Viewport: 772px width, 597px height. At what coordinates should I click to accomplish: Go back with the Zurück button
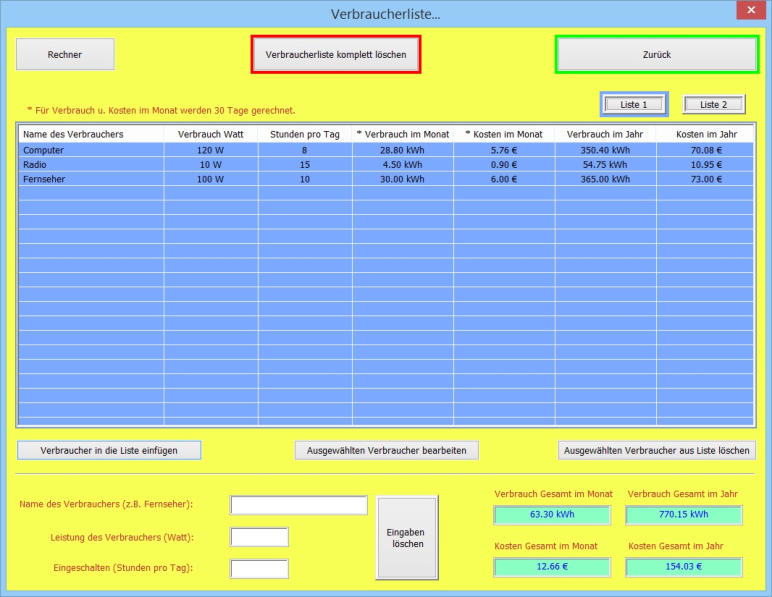[656, 55]
